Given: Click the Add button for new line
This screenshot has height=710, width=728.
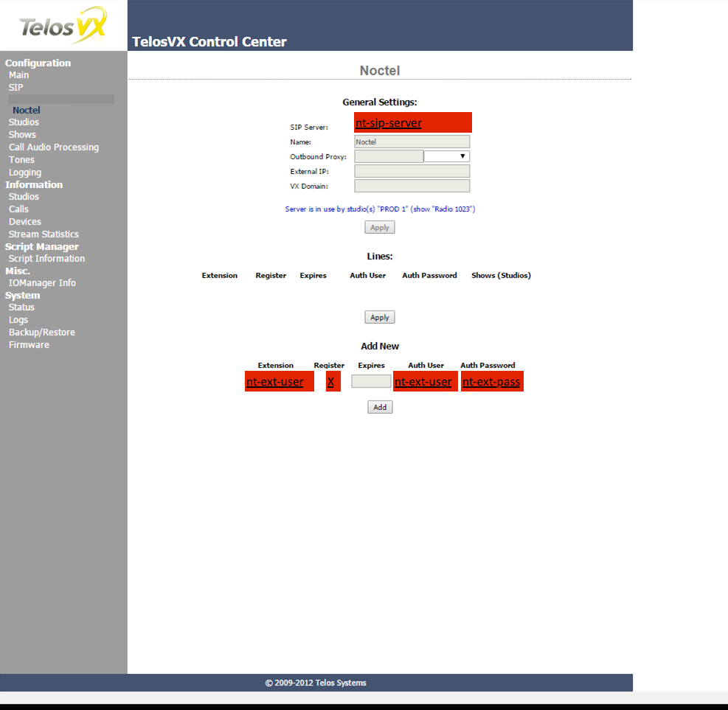Looking at the screenshot, I should click(380, 407).
